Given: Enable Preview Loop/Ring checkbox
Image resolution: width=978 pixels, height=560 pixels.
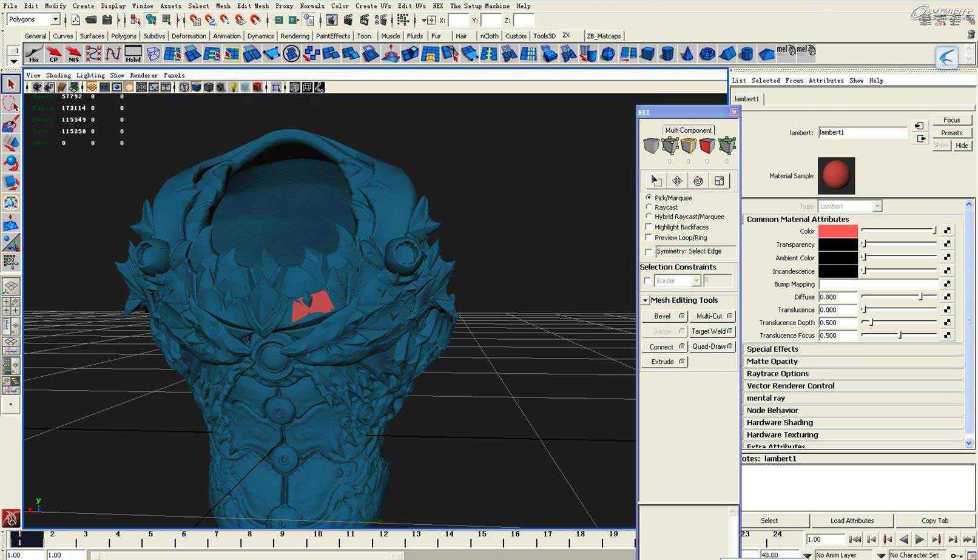Looking at the screenshot, I should (x=649, y=238).
